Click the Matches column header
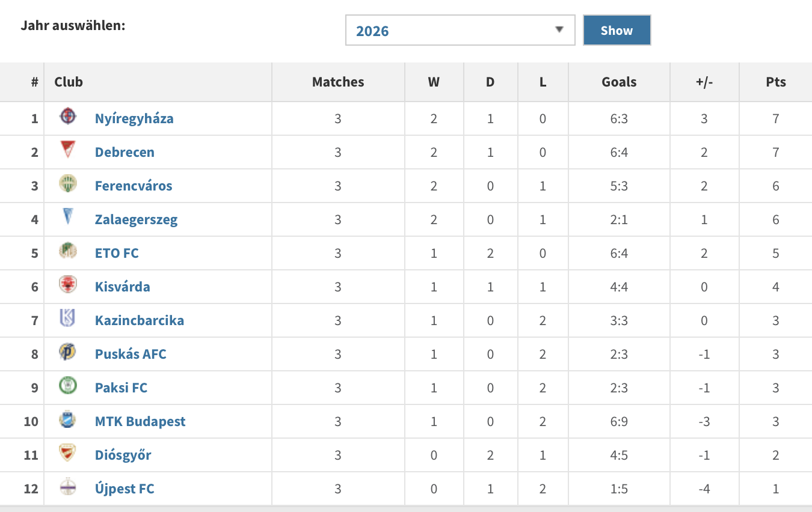 click(x=338, y=82)
